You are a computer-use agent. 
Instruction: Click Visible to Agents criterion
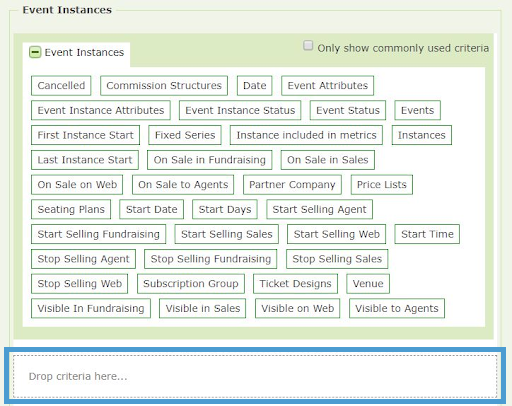tap(397, 308)
